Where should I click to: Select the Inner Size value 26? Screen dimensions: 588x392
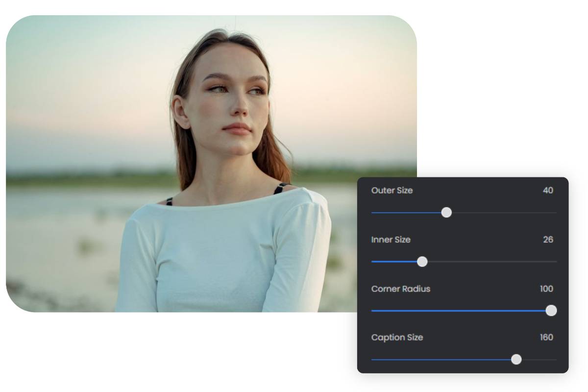(x=549, y=240)
